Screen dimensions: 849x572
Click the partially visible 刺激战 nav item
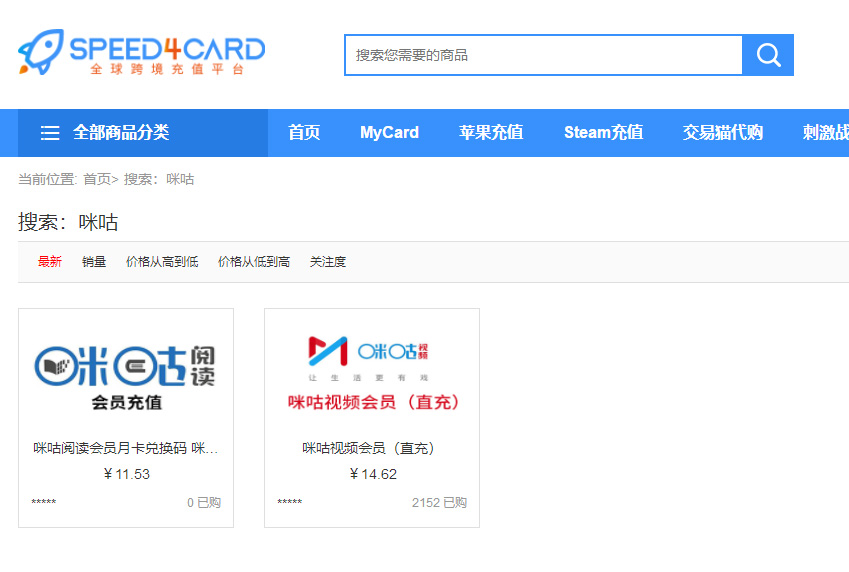(826, 133)
